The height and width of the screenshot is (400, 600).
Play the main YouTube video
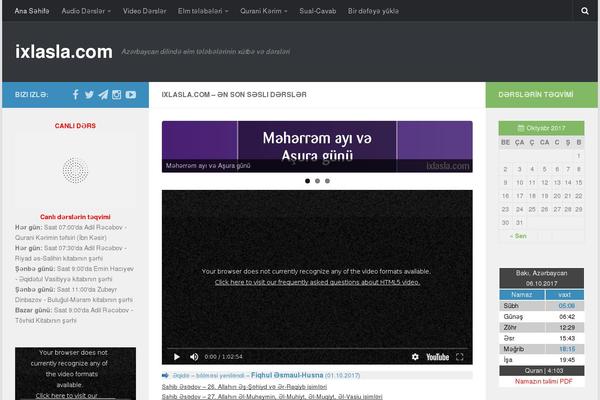[x=177, y=357]
